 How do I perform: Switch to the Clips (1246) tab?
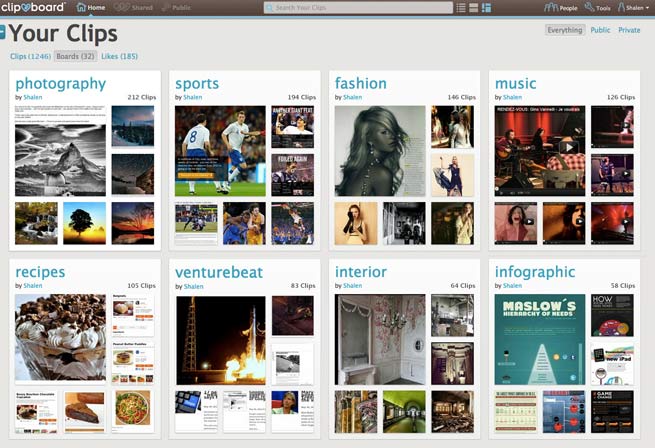point(30,56)
